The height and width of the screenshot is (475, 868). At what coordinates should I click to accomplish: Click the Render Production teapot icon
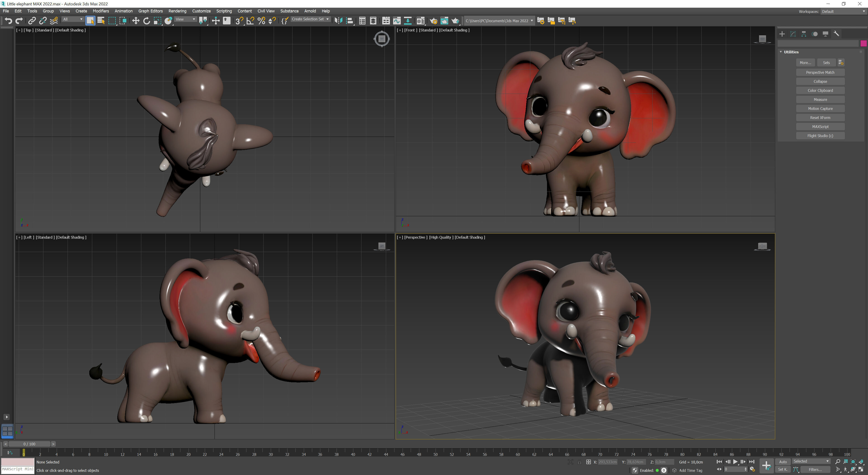455,21
